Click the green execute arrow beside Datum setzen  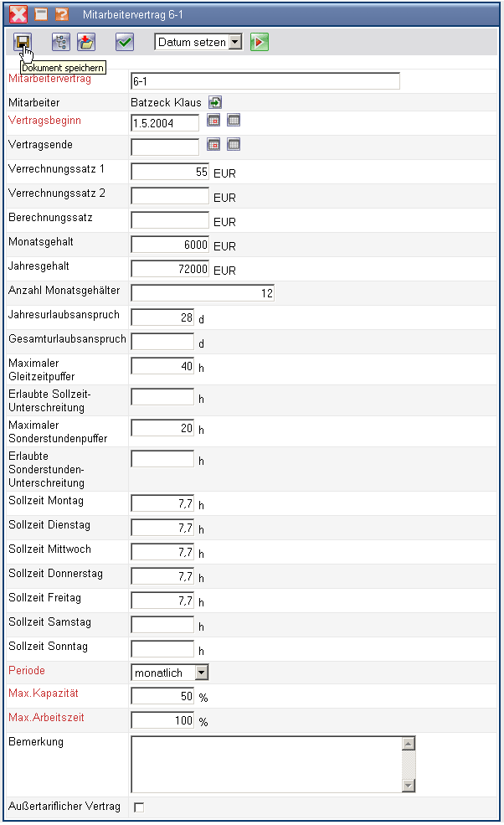pyautogui.click(x=260, y=42)
